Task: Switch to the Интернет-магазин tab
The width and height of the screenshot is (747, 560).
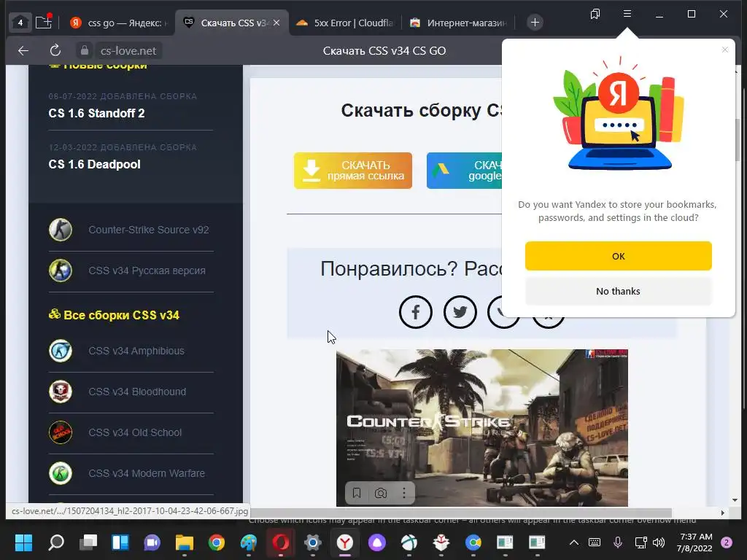Action: tap(460, 23)
